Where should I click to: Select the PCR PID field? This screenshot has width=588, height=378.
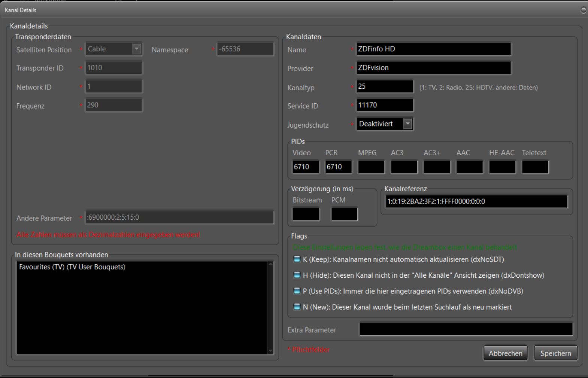coord(338,167)
